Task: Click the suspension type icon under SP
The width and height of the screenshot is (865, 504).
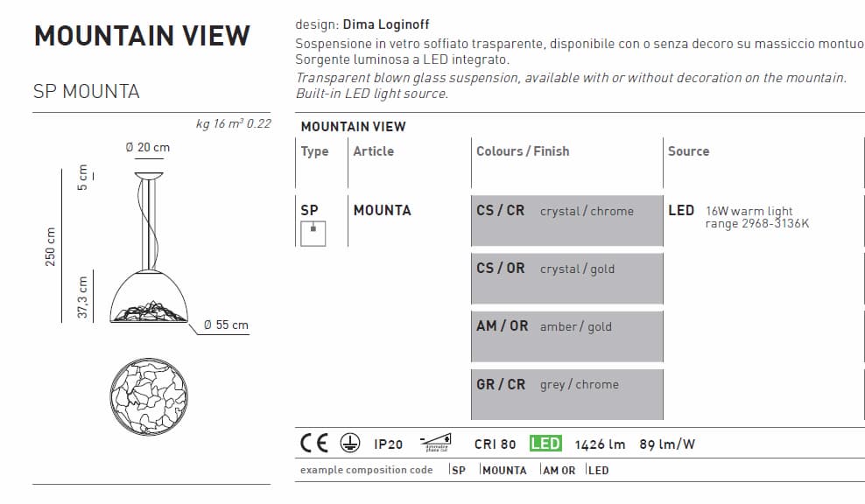Action: point(313,234)
